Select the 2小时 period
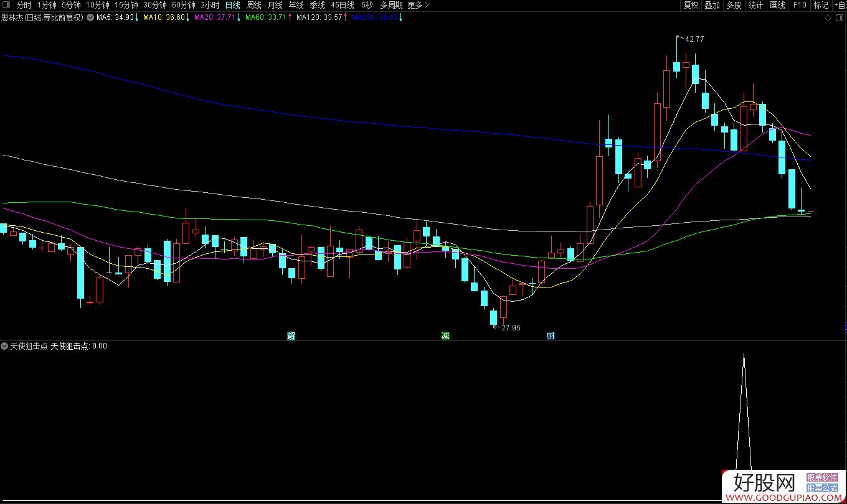The image size is (847, 504). point(210,5)
